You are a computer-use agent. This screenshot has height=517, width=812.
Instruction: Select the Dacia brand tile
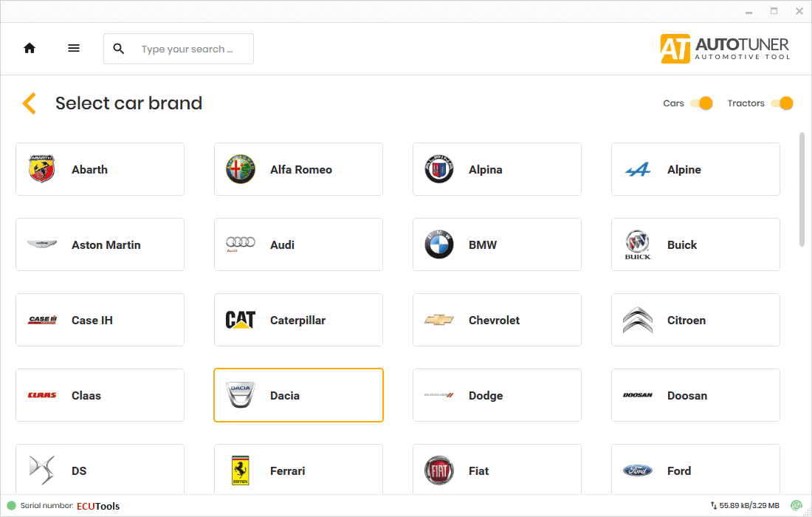(298, 395)
